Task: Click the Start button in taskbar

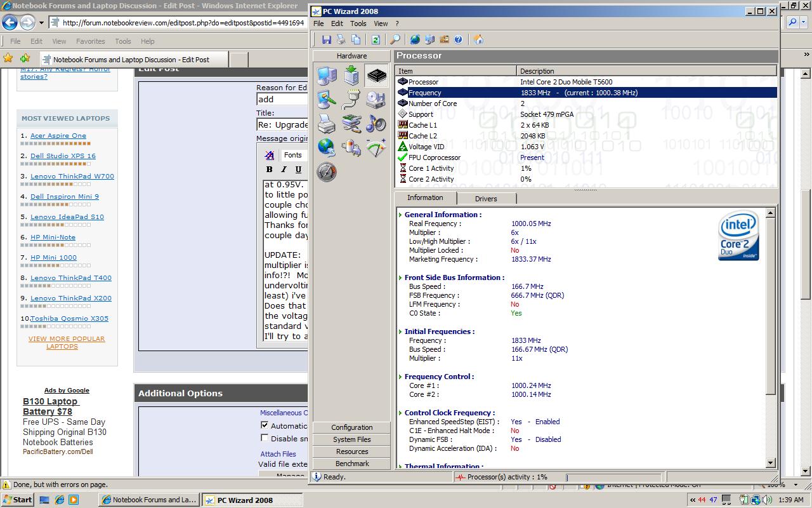Action: tap(17, 500)
